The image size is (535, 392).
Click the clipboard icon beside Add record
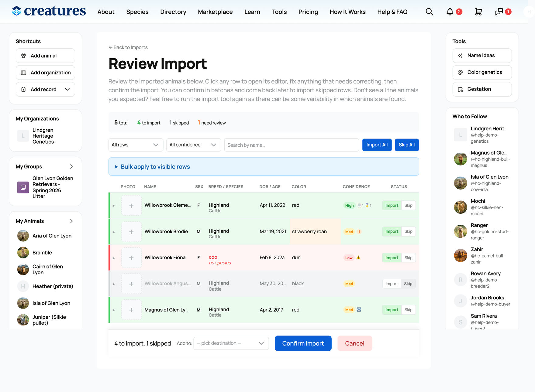click(23, 89)
